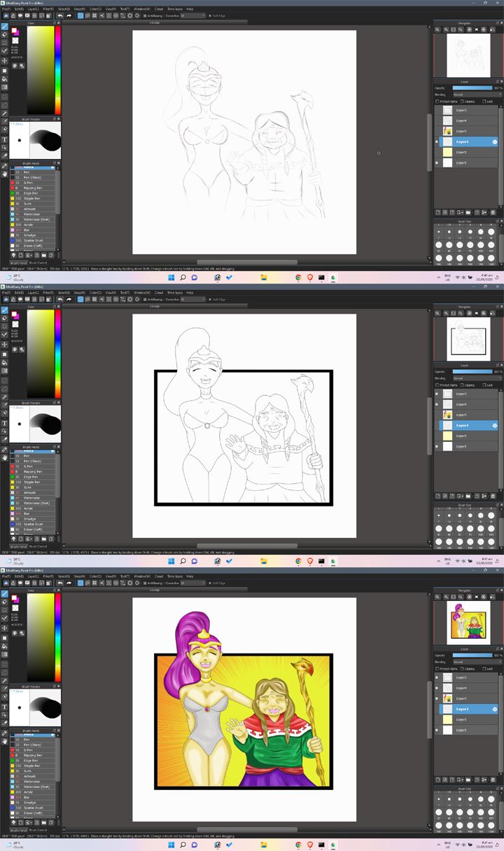Image resolution: width=504 pixels, height=851 pixels.
Task: Open Layer menu in the line-art window
Action: pyautogui.click(x=33, y=292)
